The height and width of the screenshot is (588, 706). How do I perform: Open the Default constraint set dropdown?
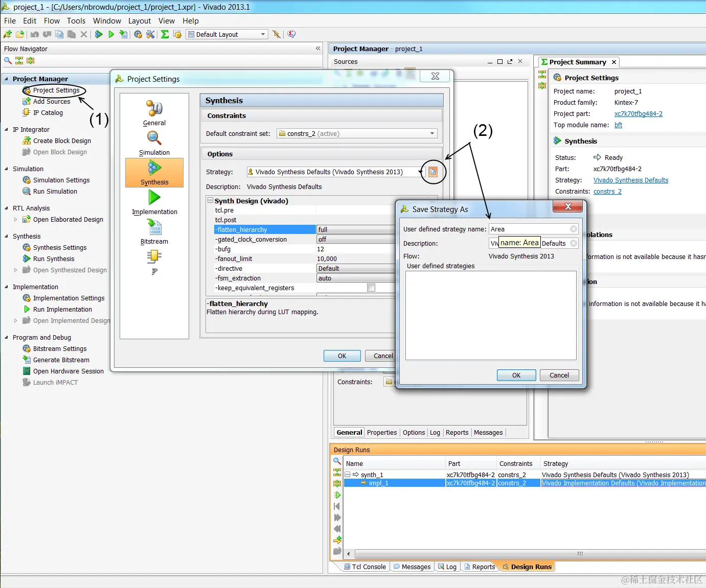[x=357, y=133]
